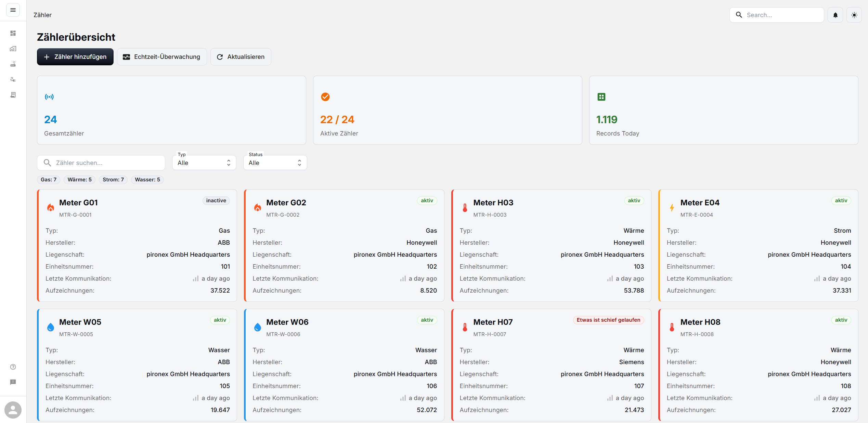The image size is (868, 423).
Task: Click the Zähler hinzufügen button
Action: (x=75, y=57)
